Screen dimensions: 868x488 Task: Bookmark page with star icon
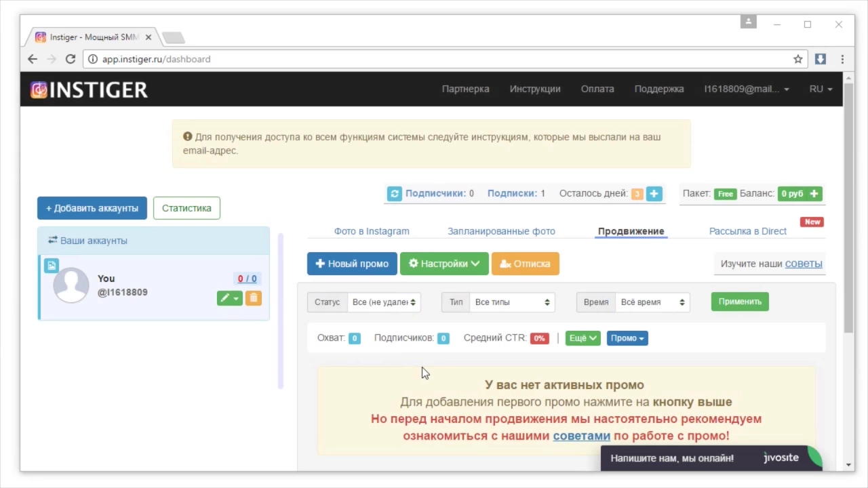tap(798, 59)
